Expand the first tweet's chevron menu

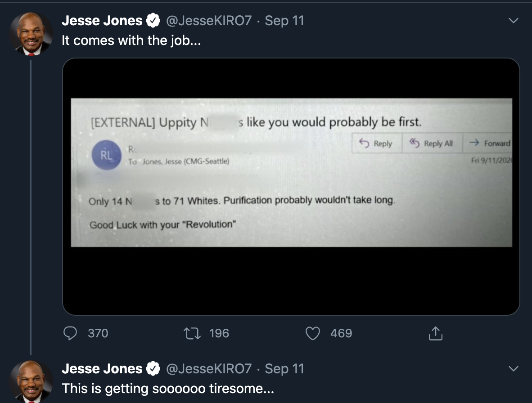[x=514, y=21]
